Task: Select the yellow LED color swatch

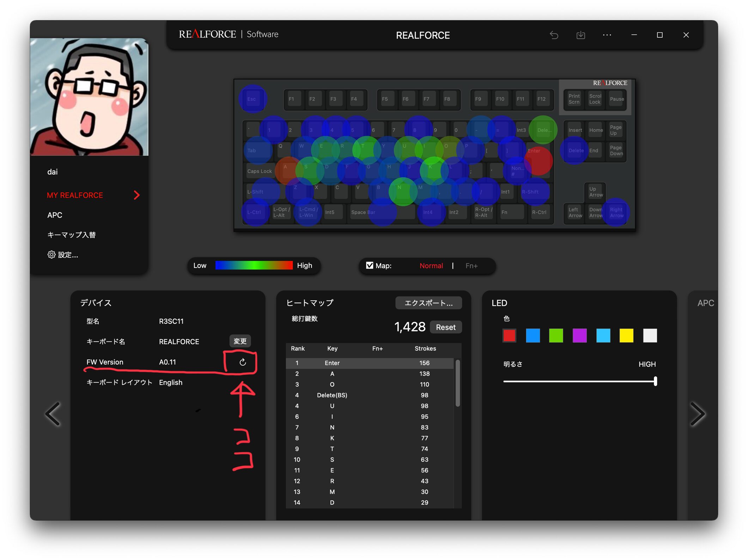Action: click(626, 336)
